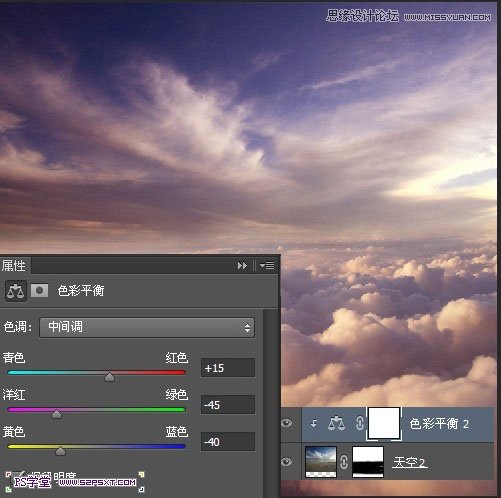Select the 天空2 layer image thumbnail
This screenshot has height=498, width=501.
321,462
